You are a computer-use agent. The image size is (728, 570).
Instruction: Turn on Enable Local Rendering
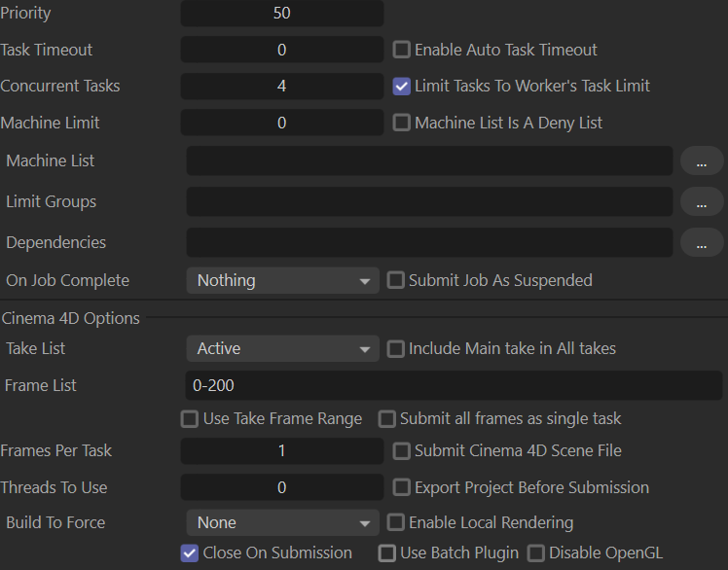coord(395,523)
